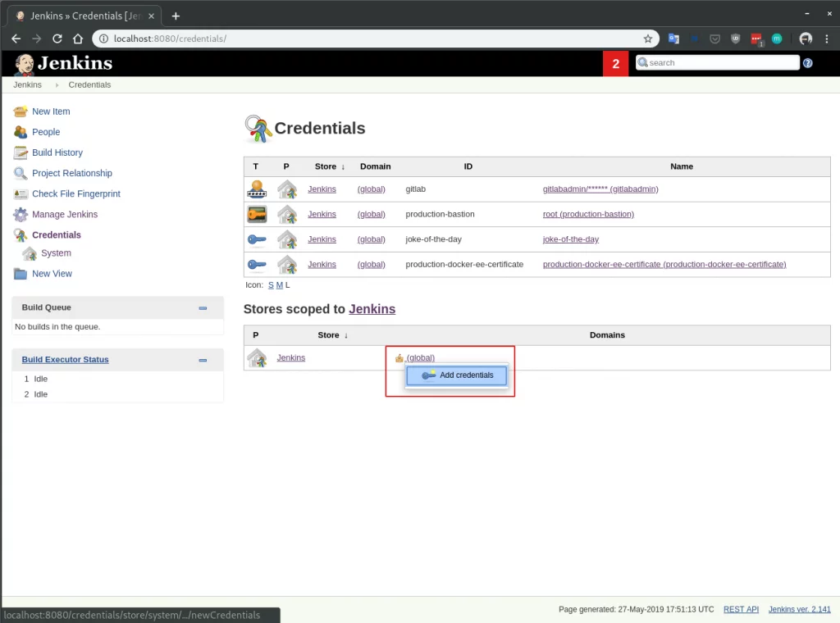The image size is (840, 623).
Task: Click the Build Executor Status title link
Action: pyautogui.click(x=65, y=360)
